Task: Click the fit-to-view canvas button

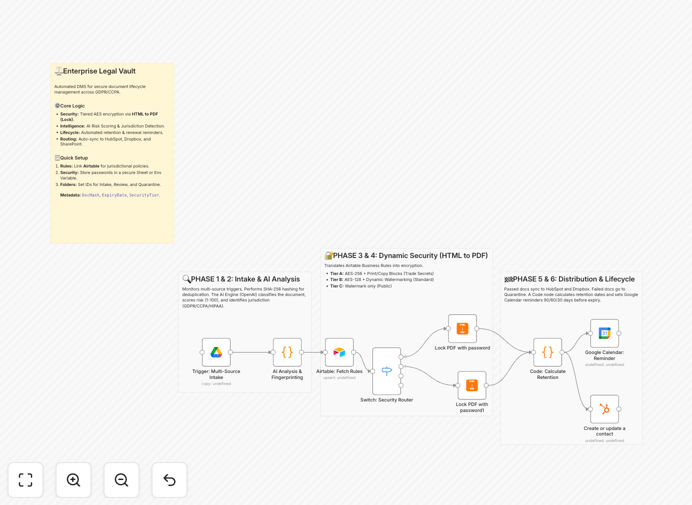Action: coord(26,480)
